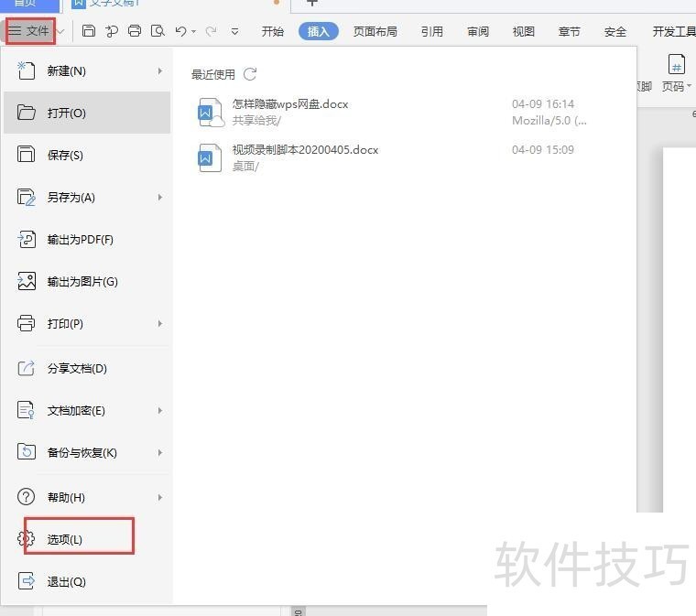The width and height of the screenshot is (696, 616).
Task: Click the 备份与恢复 restore icon
Action: click(x=27, y=451)
